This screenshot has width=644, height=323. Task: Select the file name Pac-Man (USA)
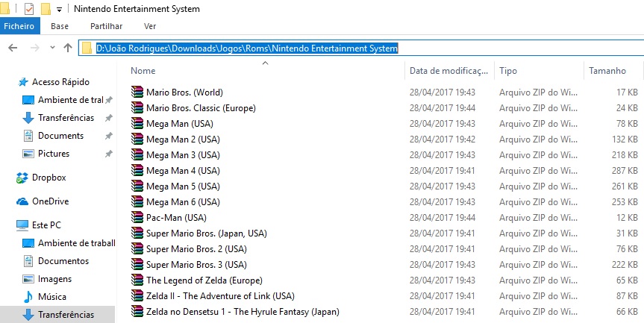(176, 217)
